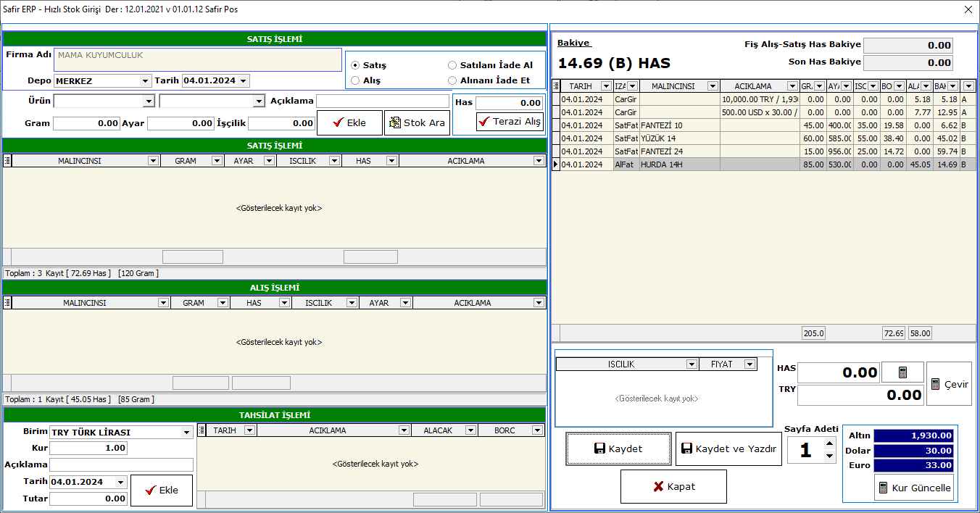Click the grid menu icon of Tahsilat table
980x513 pixels.
pos(202,430)
